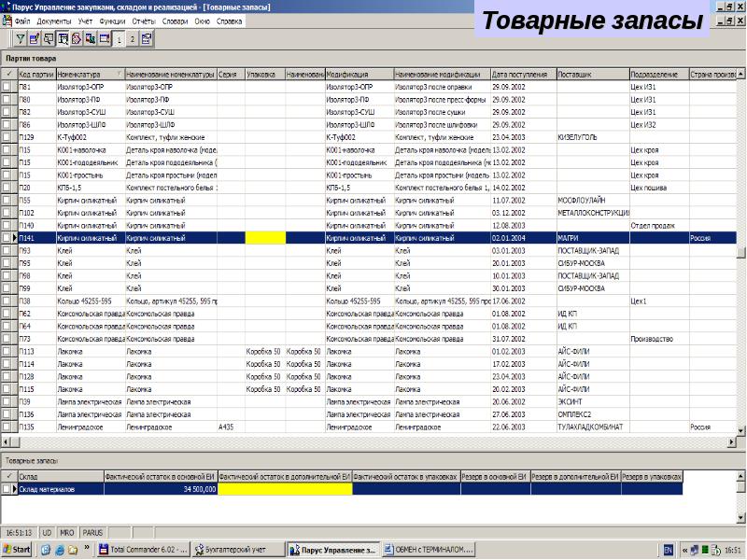Click the toolbar button labeled 2
The height and width of the screenshot is (560, 747).
coord(133,39)
